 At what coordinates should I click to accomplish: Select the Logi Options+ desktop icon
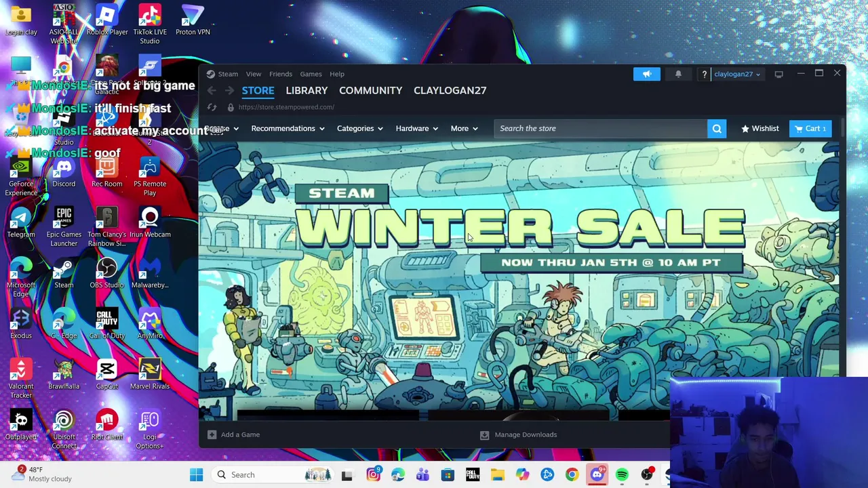(150, 430)
